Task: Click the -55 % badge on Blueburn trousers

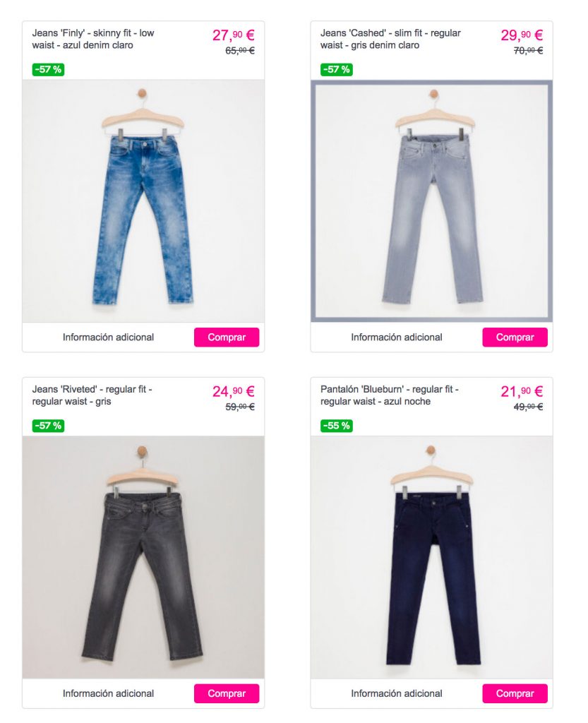Action: [x=337, y=426]
